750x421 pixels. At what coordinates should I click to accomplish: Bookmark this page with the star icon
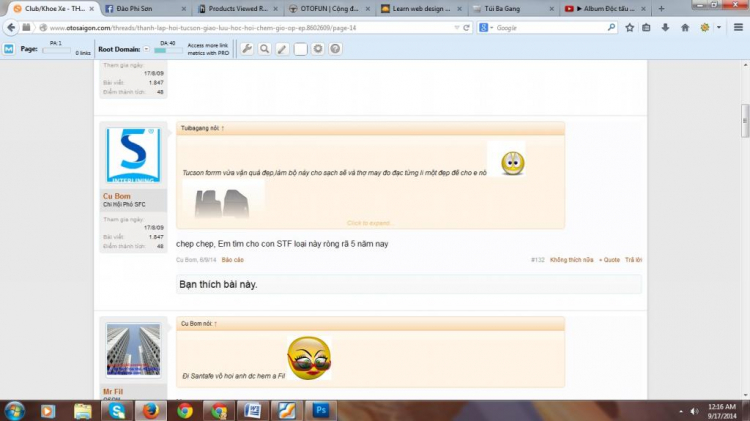(x=629, y=28)
